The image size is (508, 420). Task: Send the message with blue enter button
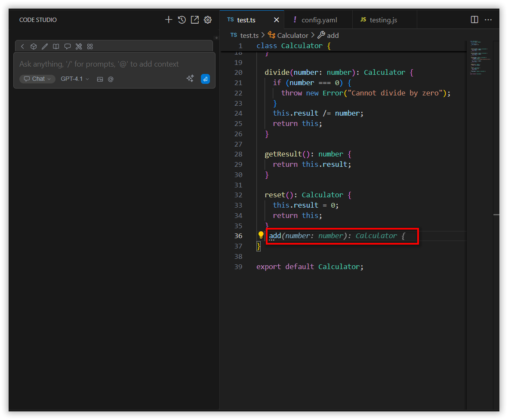(x=206, y=79)
